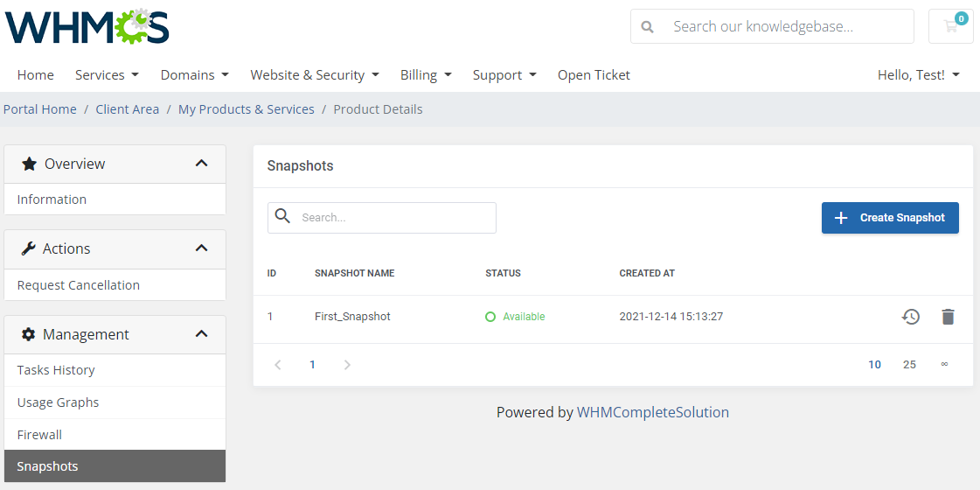This screenshot has height=490, width=980.
Task: Show 10 entries per page
Action: click(874, 365)
